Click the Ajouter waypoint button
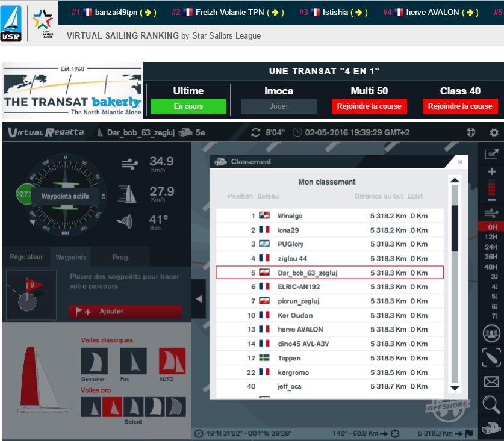This screenshot has width=504, height=441. tap(125, 311)
